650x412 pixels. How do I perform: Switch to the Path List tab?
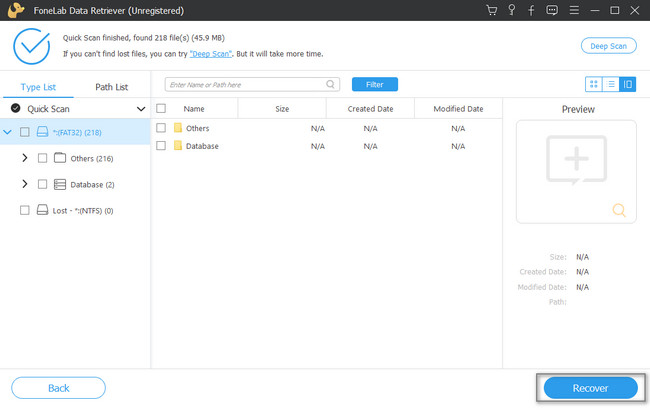112,87
